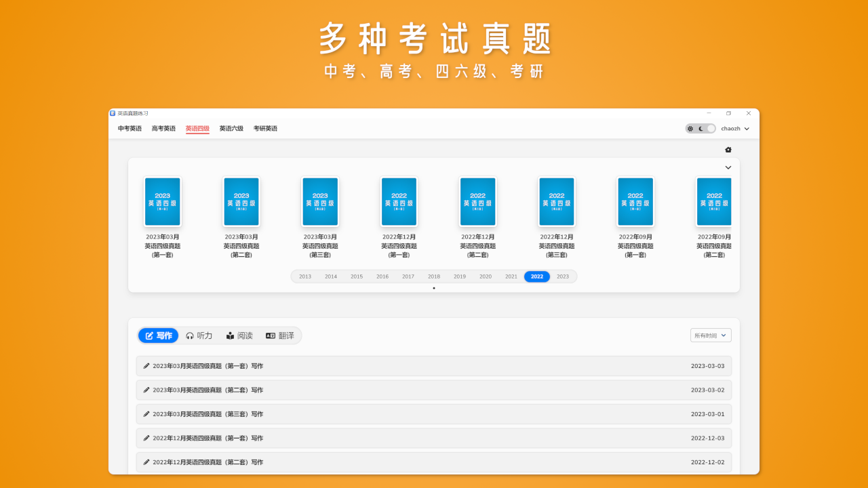Select the 2022 year pill
The image size is (868, 488).
click(536, 276)
